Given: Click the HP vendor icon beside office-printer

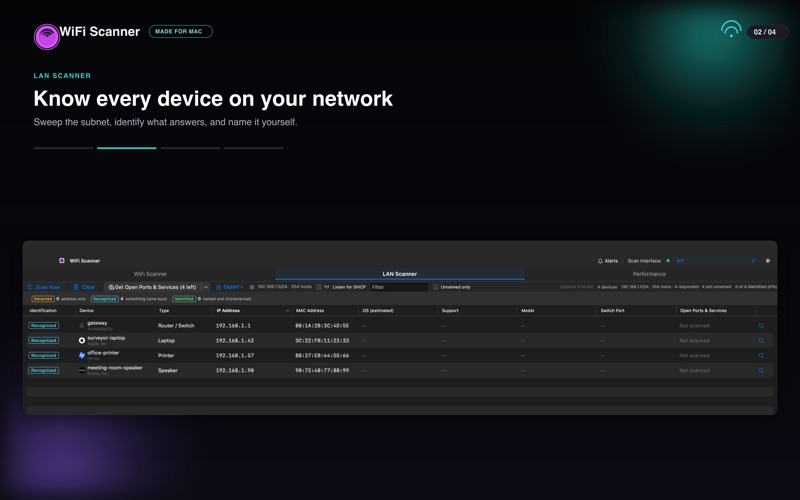Looking at the screenshot, I should tap(82, 356).
